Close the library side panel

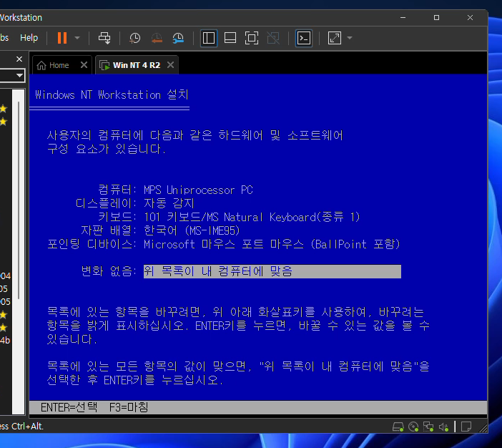[x=19, y=59]
